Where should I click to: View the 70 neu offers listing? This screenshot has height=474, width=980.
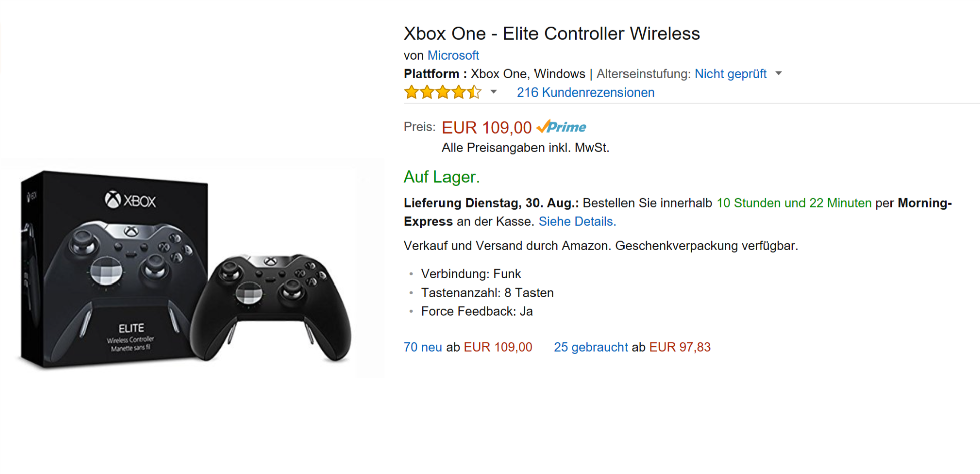422,347
